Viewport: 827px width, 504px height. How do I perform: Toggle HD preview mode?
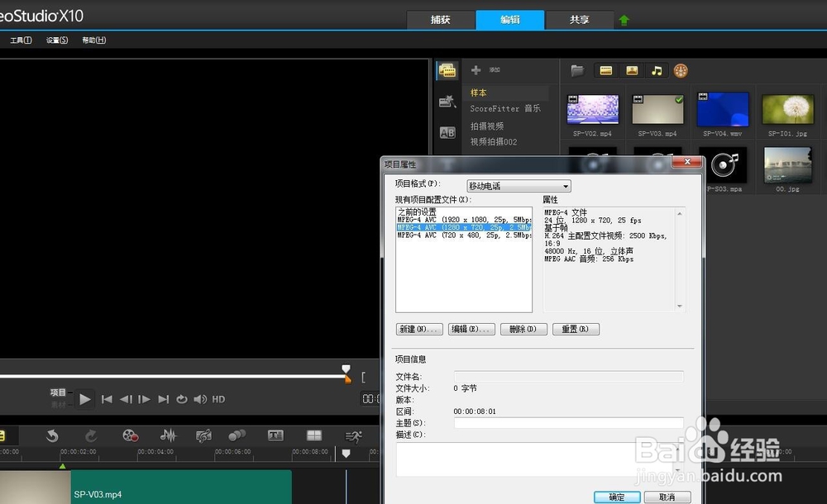click(218, 399)
